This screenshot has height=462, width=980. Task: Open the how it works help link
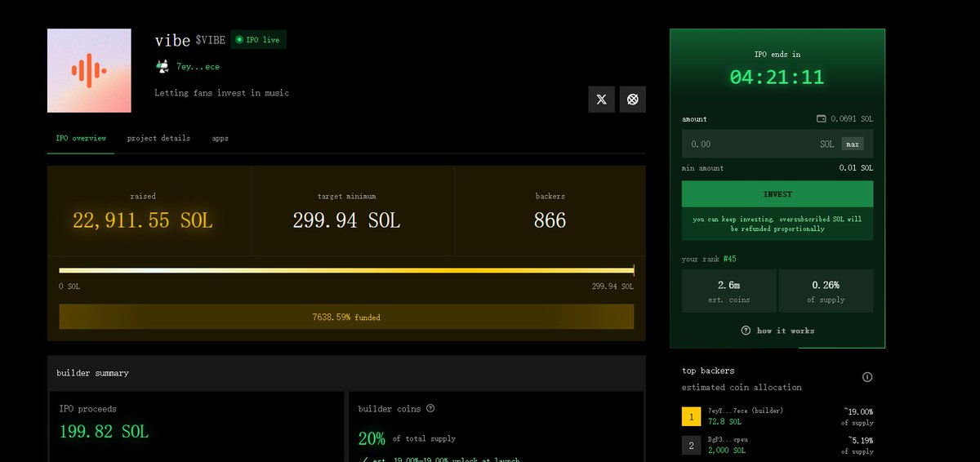785,331
